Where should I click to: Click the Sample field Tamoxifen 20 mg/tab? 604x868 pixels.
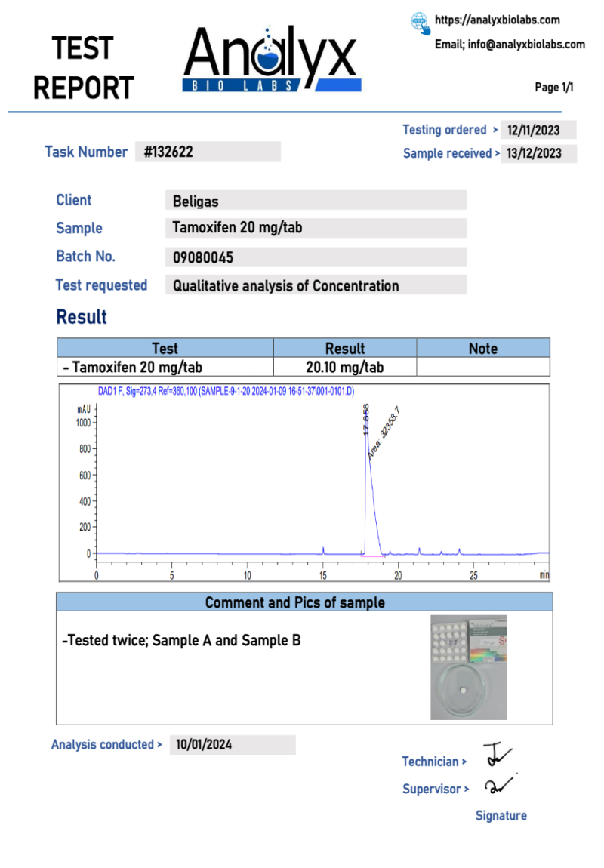point(315,228)
